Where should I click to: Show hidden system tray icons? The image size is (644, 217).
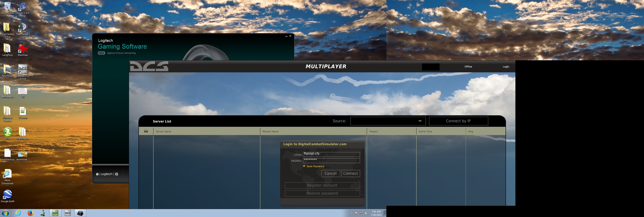(x=352, y=213)
